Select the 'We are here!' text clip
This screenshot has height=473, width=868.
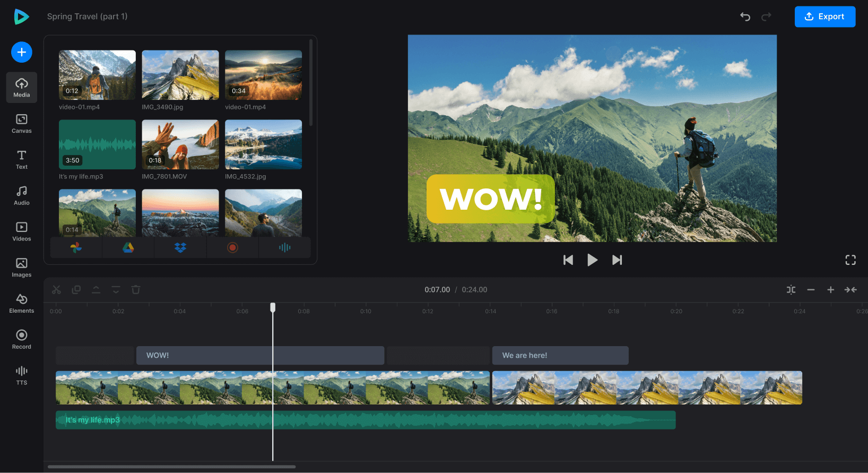[x=560, y=356]
